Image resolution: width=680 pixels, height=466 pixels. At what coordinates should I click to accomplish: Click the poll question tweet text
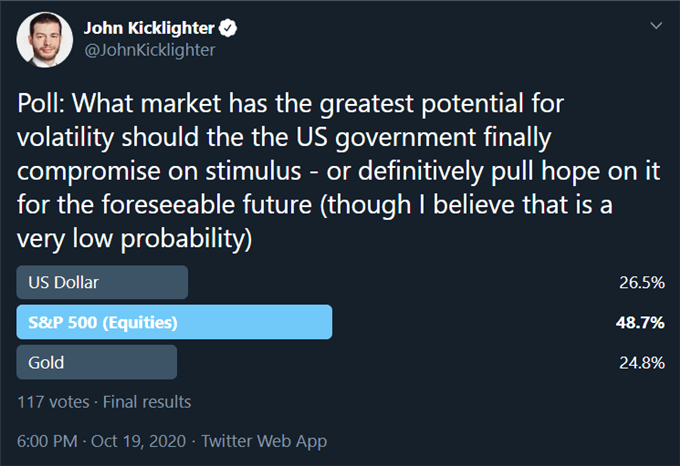tap(338, 171)
